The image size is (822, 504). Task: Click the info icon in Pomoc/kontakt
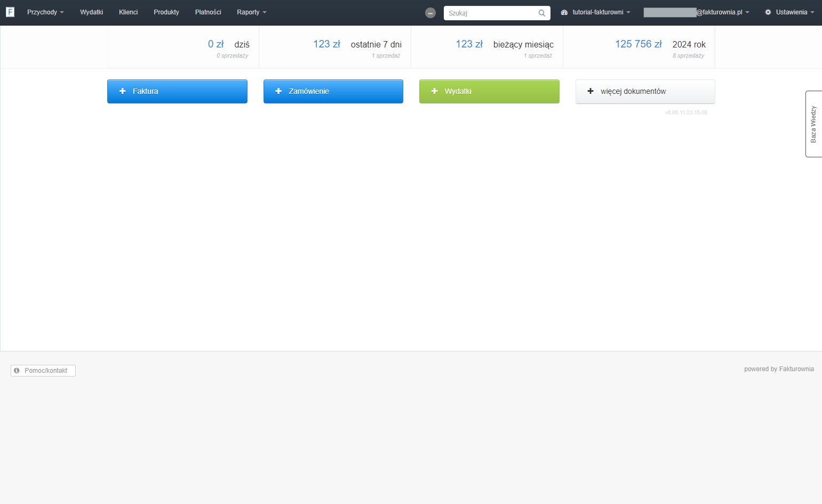tap(17, 370)
